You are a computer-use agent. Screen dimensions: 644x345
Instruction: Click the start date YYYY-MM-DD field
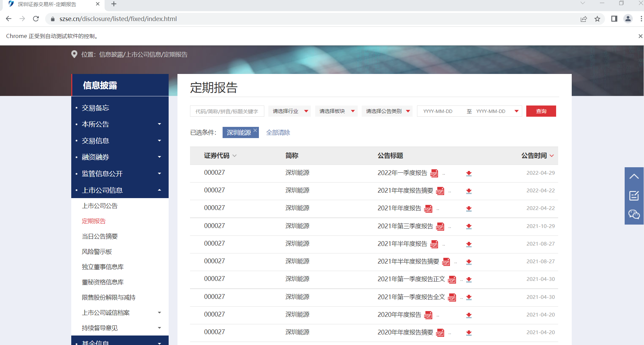click(438, 111)
